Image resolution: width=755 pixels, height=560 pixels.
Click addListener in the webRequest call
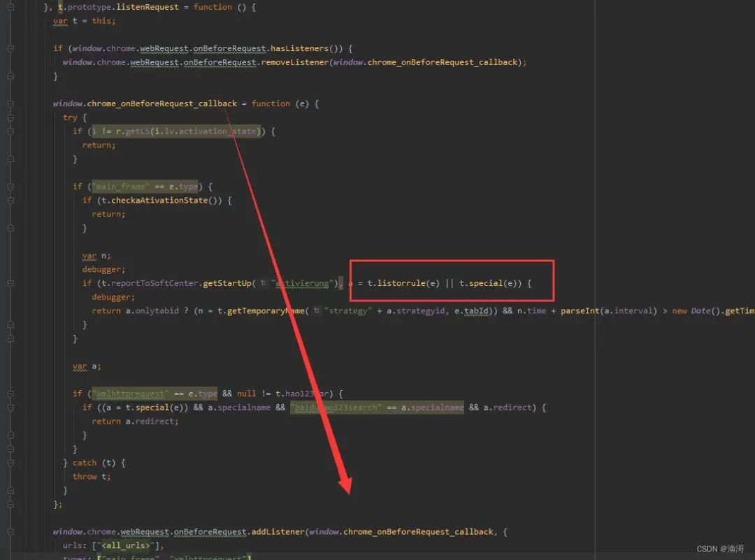pos(278,531)
